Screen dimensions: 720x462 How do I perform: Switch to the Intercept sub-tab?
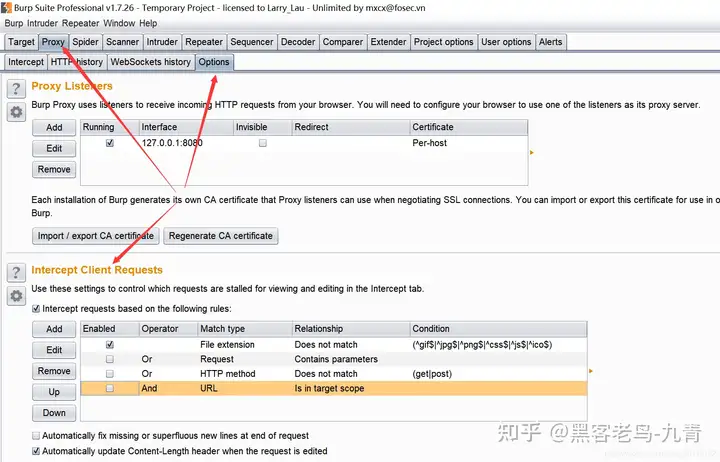click(26, 62)
